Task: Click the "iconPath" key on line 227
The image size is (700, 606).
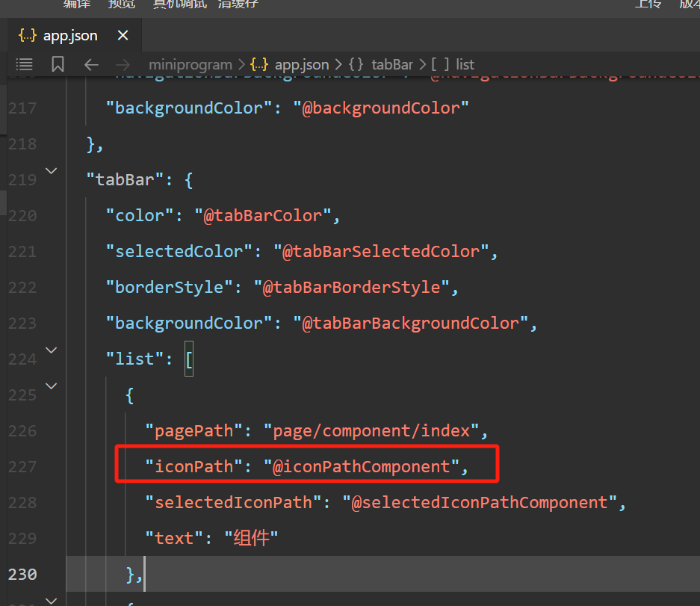Action: (x=193, y=467)
